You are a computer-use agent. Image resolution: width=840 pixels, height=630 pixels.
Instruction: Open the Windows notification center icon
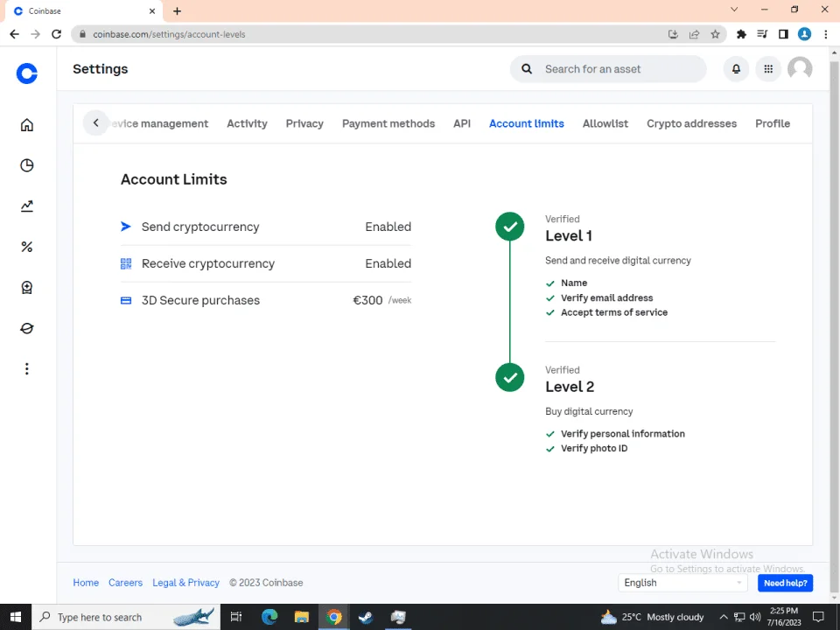click(818, 617)
